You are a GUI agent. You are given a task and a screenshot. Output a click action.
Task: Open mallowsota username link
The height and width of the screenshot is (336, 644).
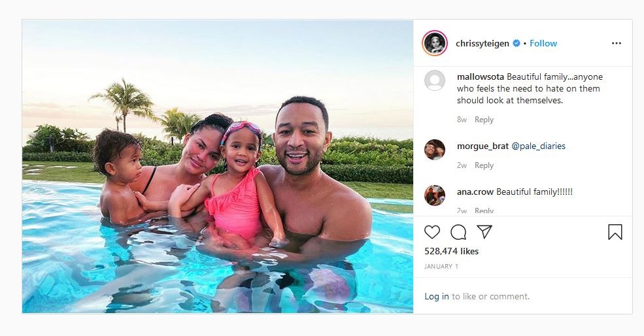(x=481, y=77)
